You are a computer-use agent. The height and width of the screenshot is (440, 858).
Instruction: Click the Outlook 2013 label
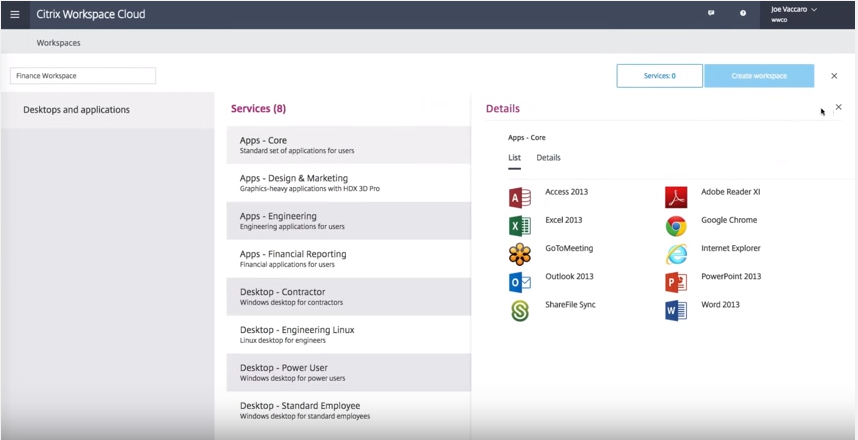[x=569, y=276]
